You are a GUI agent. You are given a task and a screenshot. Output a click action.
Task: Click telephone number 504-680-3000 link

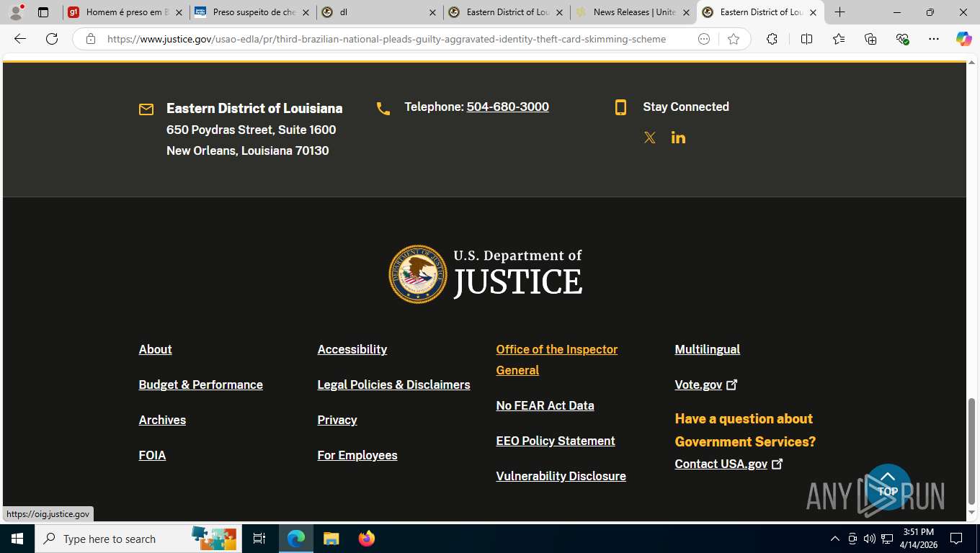(507, 107)
